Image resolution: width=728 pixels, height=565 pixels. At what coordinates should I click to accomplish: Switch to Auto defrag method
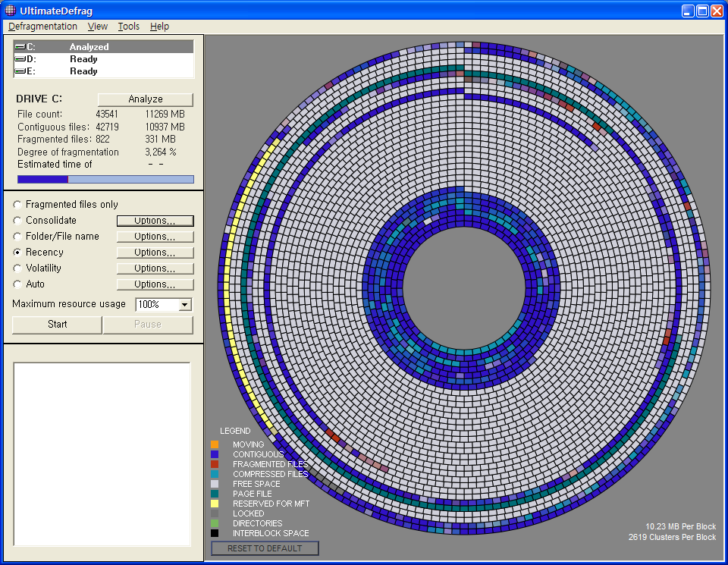17,284
